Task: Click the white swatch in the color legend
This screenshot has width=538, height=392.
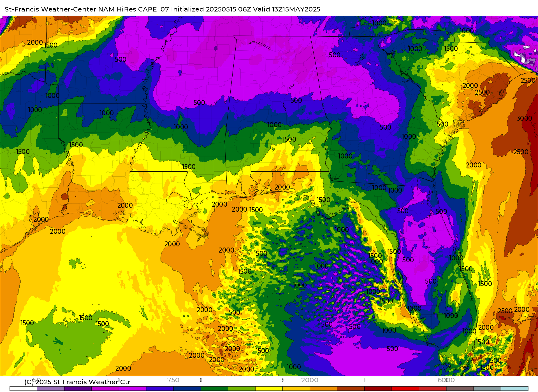Action: click(x=23, y=389)
